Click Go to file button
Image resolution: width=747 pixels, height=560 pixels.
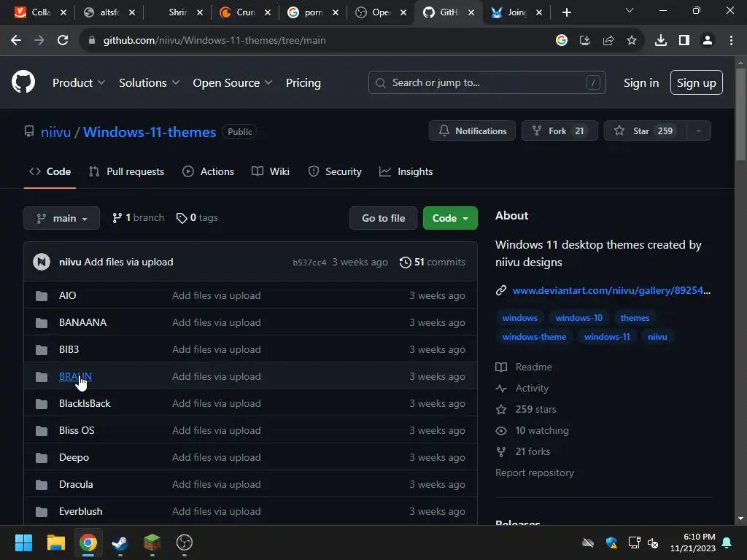pos(383,218)
